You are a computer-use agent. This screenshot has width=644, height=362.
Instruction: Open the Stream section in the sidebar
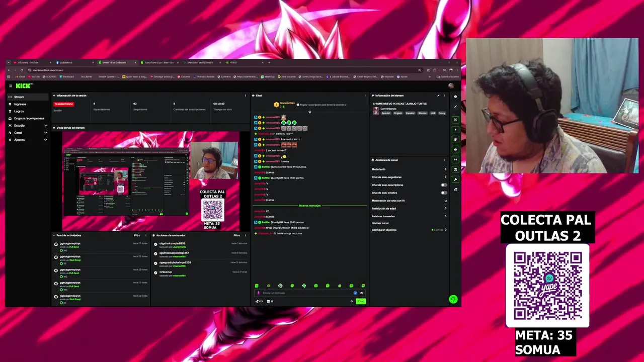(28, 97)
